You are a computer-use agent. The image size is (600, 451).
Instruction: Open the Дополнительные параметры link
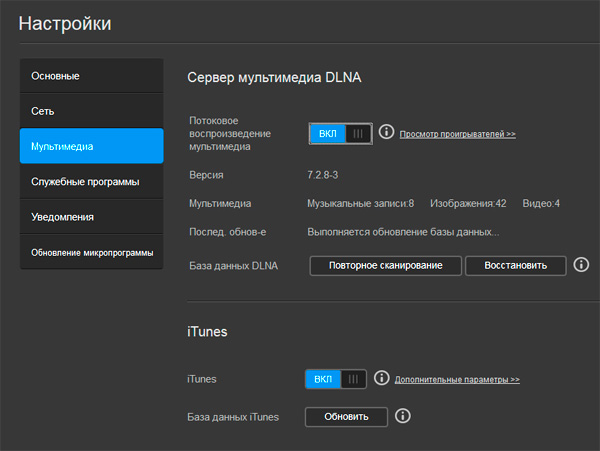457,380
